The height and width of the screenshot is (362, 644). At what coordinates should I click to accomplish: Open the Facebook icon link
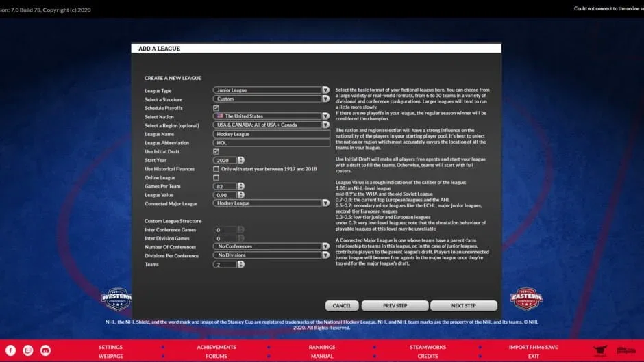pyautogui.click(x=10, y=350)
